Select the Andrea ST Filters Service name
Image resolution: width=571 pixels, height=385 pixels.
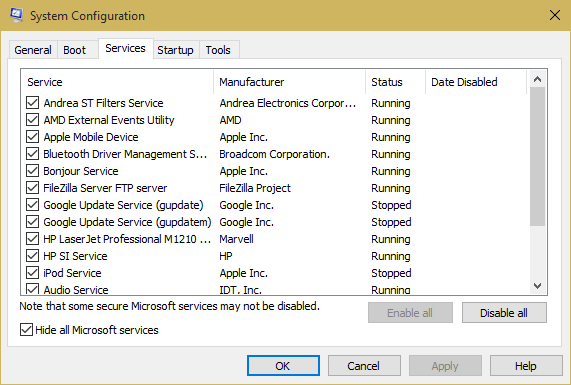pyautogui.click(x=103, y=103)
